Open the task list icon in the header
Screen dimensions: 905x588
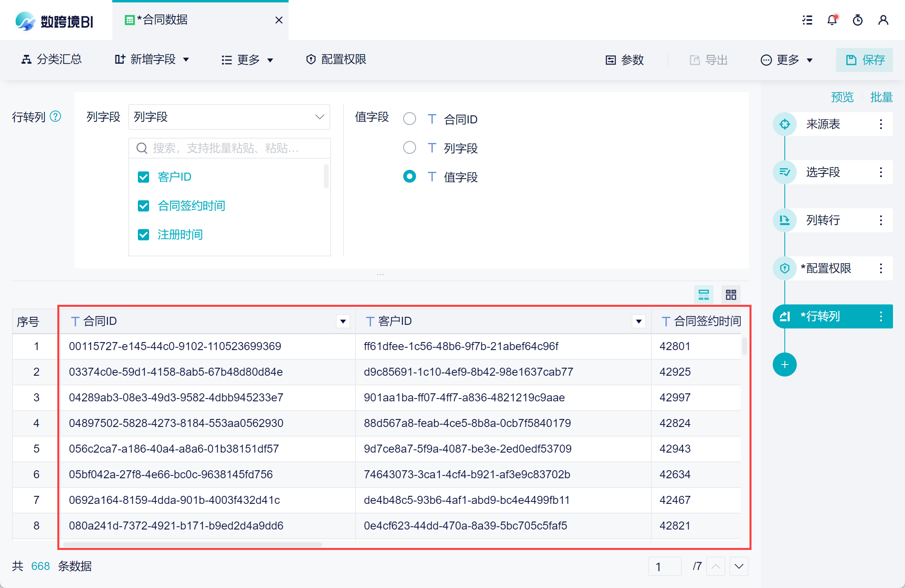pos(807,20)
